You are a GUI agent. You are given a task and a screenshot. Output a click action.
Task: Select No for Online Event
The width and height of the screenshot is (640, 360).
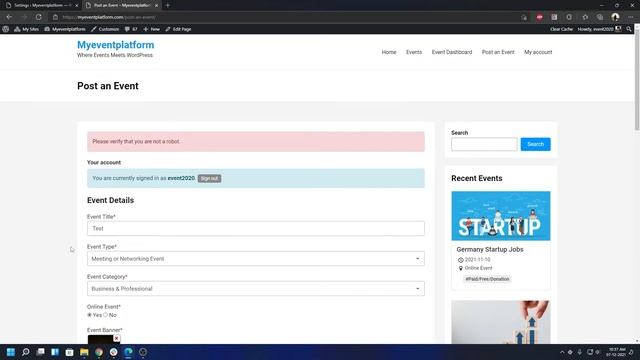(106, 315)
